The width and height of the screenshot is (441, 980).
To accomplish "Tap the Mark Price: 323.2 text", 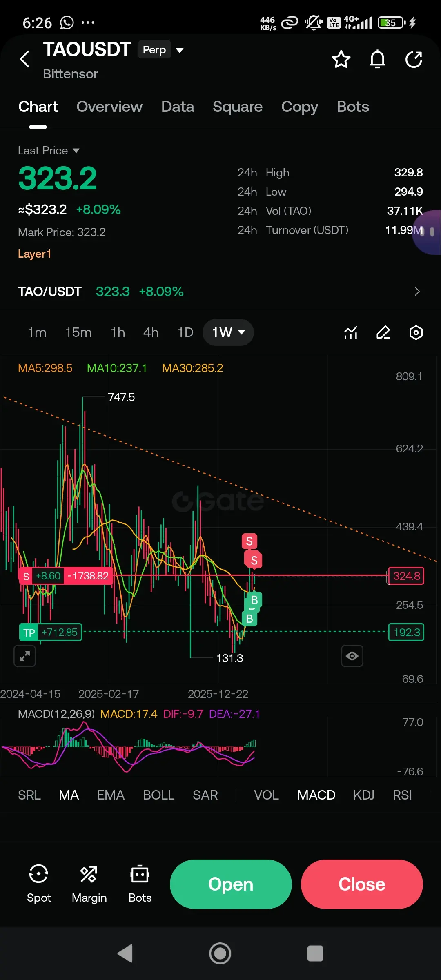I will pos(62,232).
